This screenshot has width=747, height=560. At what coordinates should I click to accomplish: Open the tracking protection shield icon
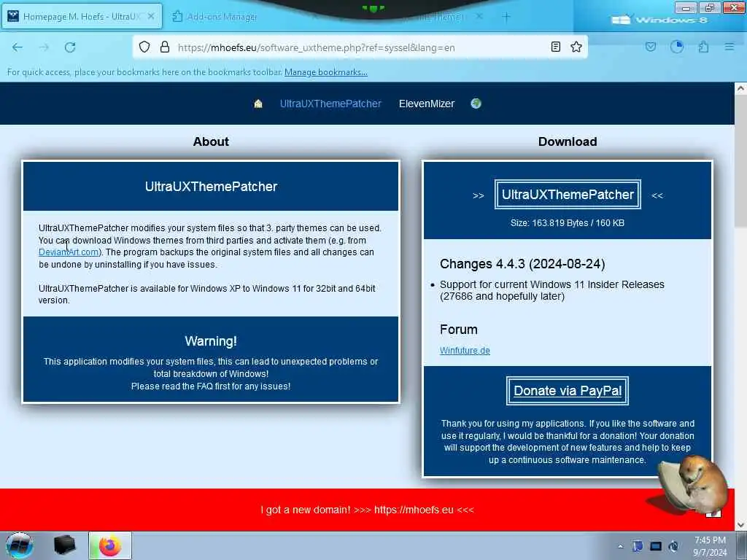pos(144,47)
